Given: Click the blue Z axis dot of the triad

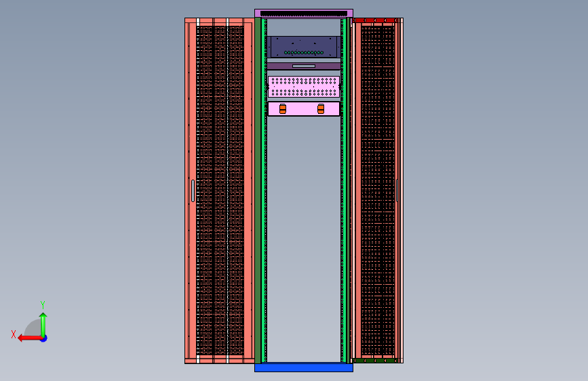Looking at the screenshot, I should [44, 339].
